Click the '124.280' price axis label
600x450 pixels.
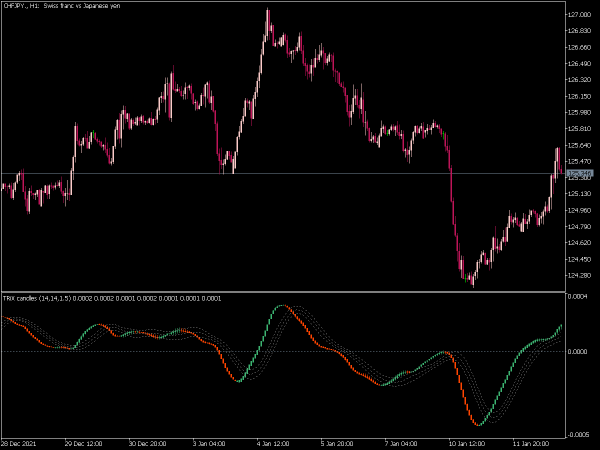pyautogui.click(x=580, y=276)
